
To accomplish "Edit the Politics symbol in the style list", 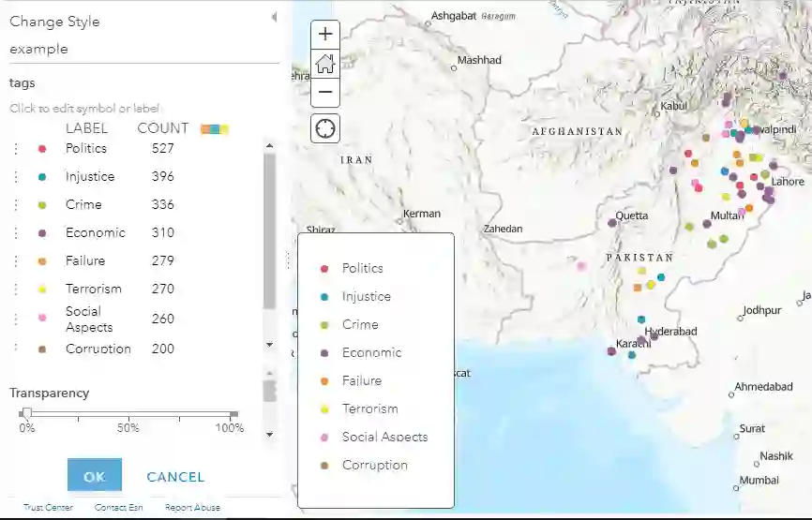I will click(42, 149).
